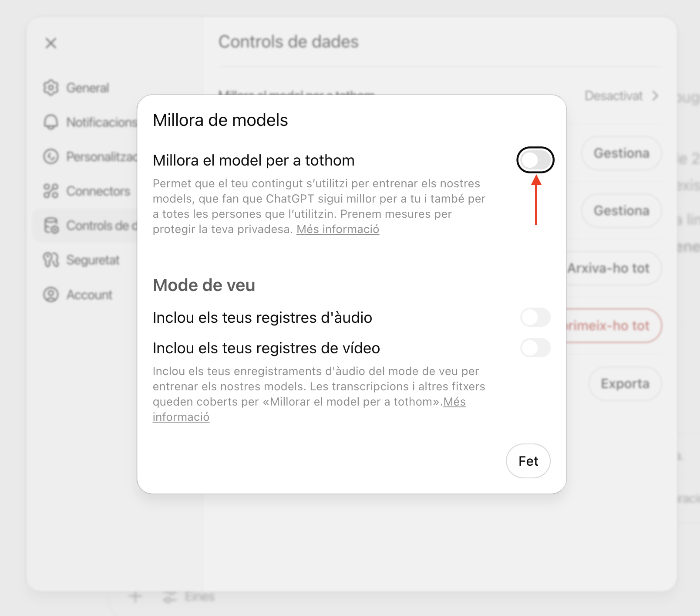Switch to the Seguretat settings tab
The height and width of the screenshot is (616, 700).
pos(93,260)
